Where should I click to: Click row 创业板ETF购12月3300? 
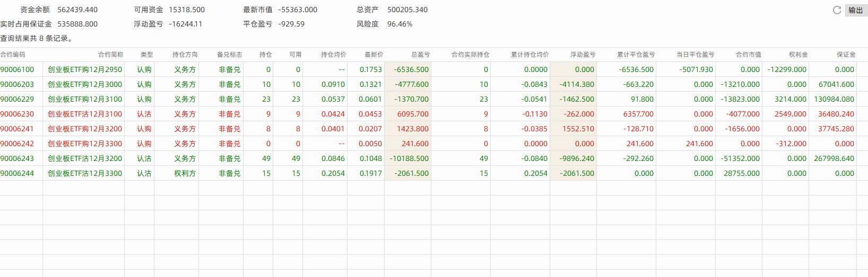(85, 144)
